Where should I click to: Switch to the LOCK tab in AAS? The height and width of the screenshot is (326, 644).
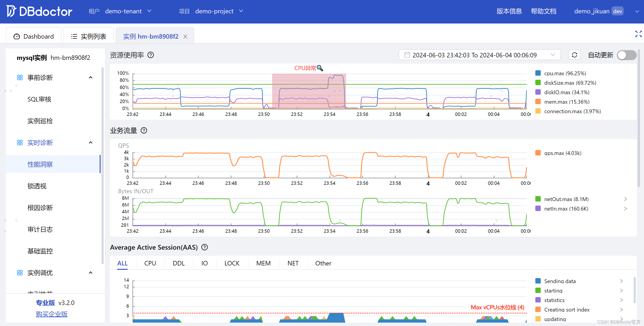232,263
